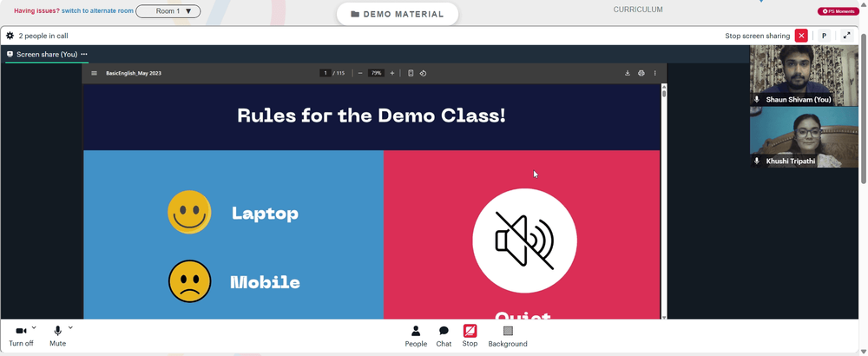Open the People panel

(x=416, y=336)
